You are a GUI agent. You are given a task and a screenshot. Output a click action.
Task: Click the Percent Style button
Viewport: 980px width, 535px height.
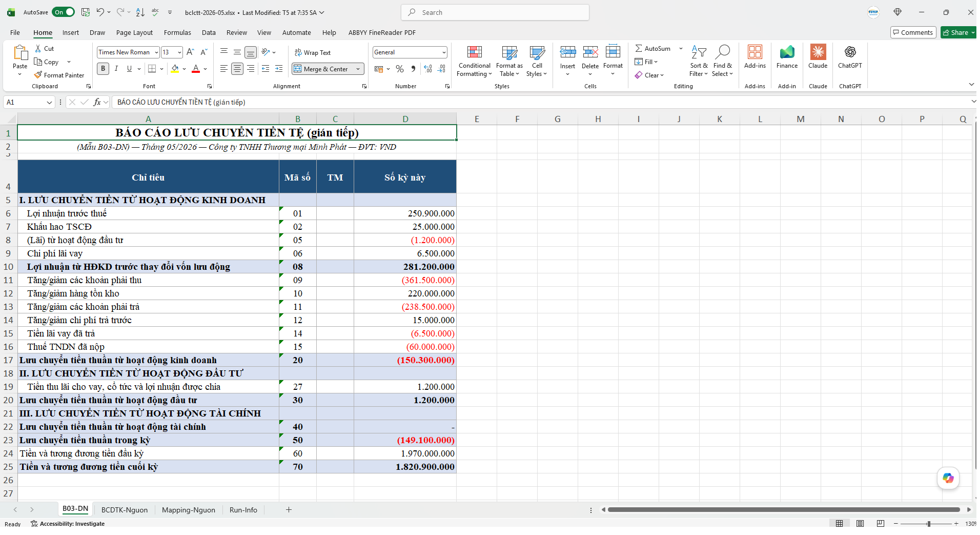(x=400, y=69)
